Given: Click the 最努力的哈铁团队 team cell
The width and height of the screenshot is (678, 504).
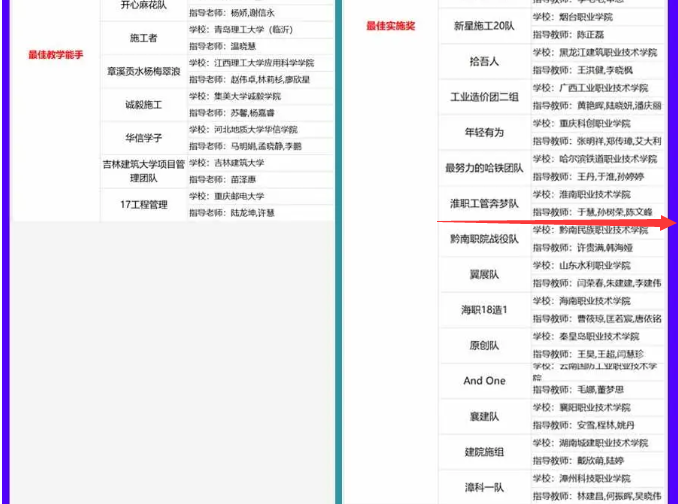Looking at the screenshot, I should pyautogui.click(x=484, y=168).
